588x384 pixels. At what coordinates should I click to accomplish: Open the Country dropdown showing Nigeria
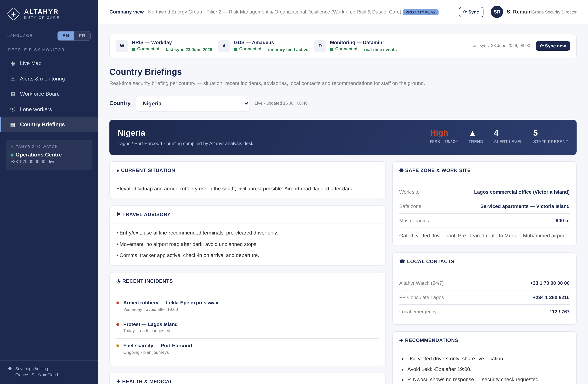click(193, 104)
